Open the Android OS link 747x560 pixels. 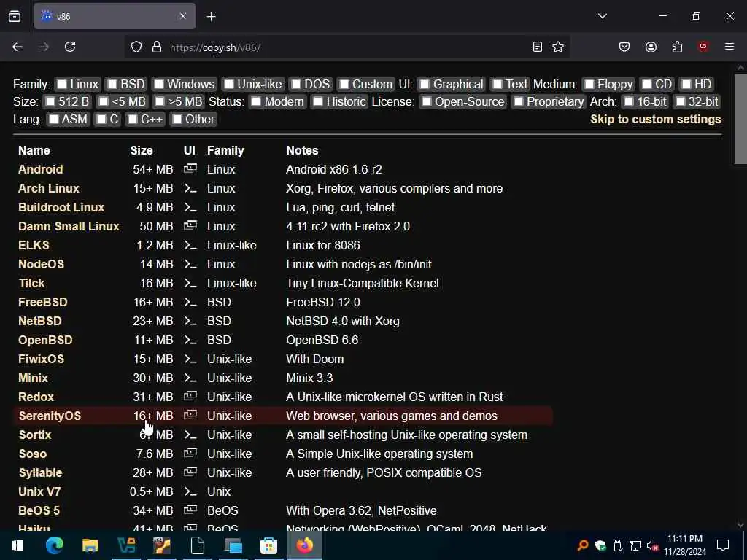(41, 169)
